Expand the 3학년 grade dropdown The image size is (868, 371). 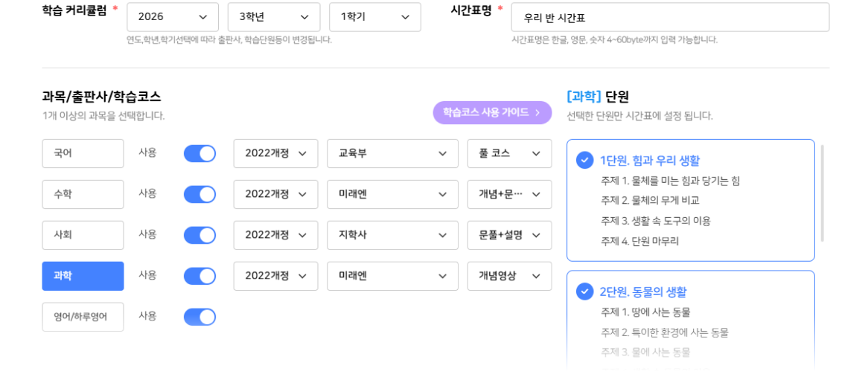point(273,17)
